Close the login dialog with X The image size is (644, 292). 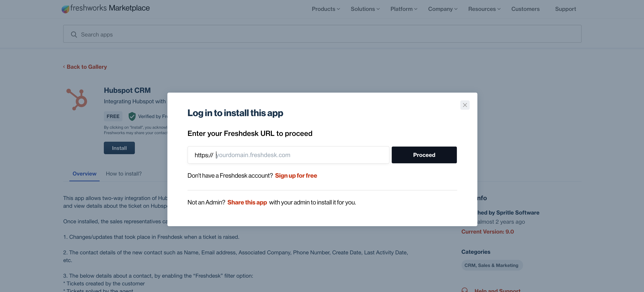465,105
